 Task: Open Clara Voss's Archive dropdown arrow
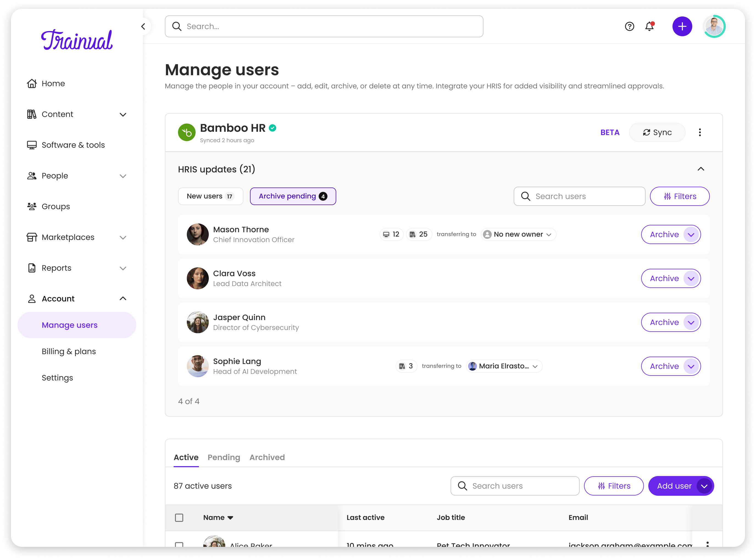point(691,278)
